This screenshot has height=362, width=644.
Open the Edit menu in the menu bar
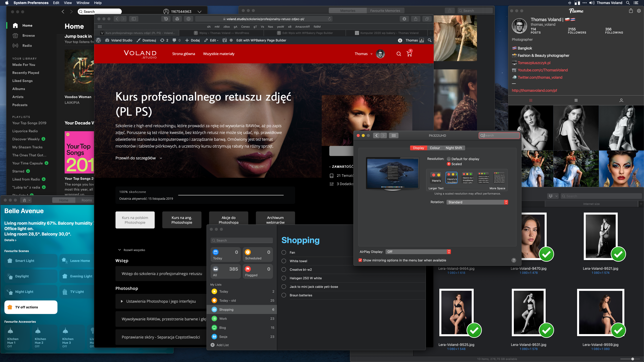pos(56,3)
